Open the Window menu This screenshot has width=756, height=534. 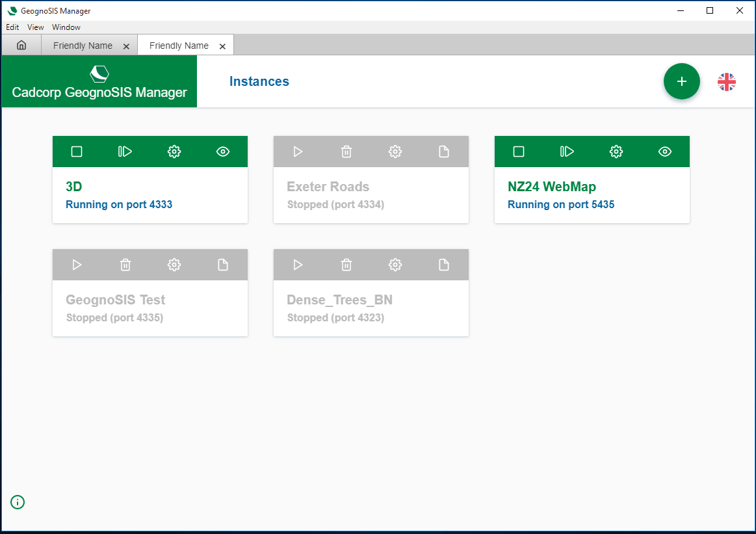[x=66, y=27]
